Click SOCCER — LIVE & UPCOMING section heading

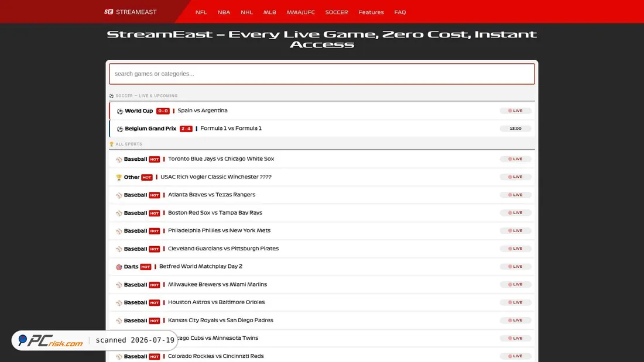pos(143,96)
